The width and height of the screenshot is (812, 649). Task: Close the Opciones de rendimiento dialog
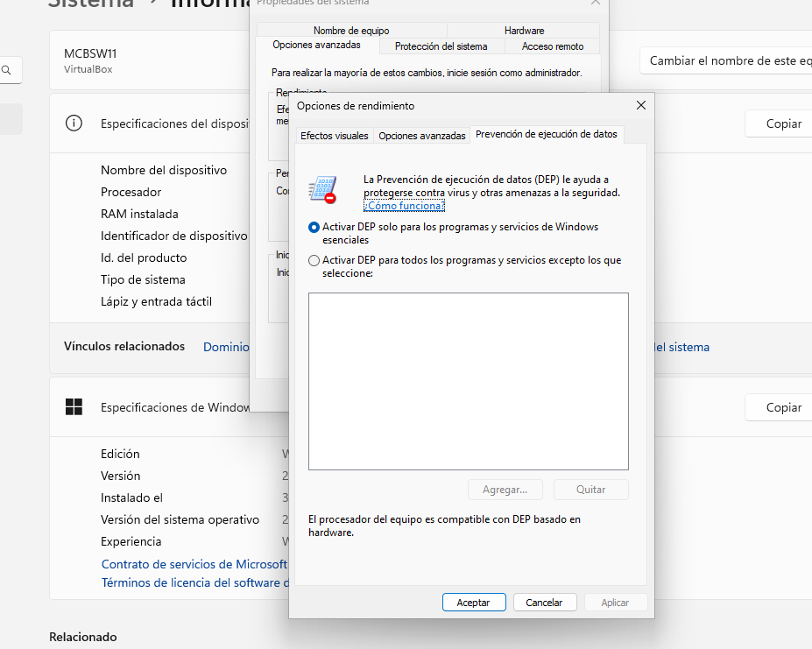pyautogui.click(x=640, y=105)
